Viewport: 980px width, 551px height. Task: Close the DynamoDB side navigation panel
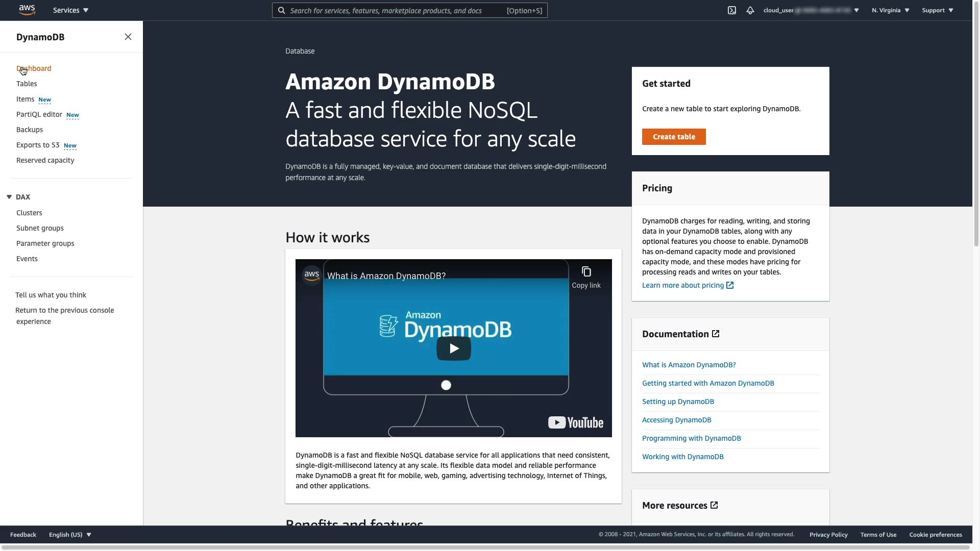(128, 37)
